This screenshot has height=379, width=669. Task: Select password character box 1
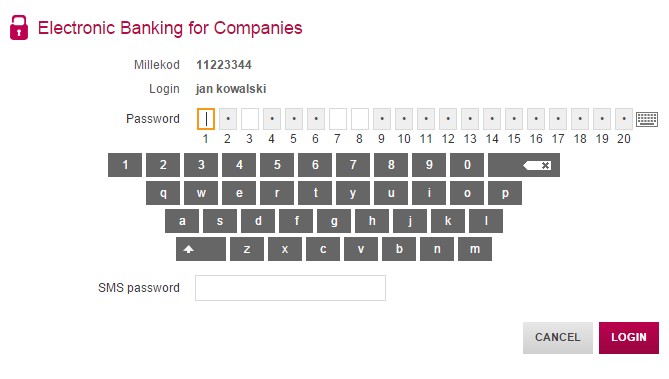206,119
